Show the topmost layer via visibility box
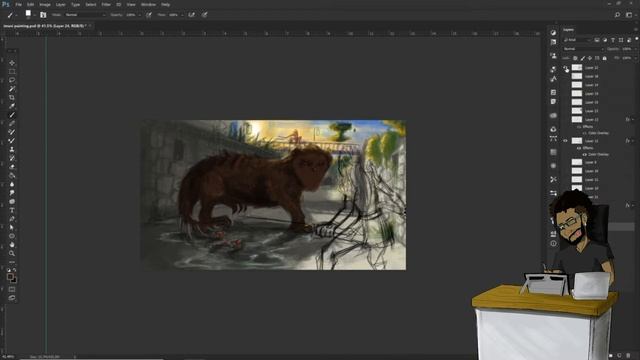This screenshot has height=360, width=640. click(566, 68)
